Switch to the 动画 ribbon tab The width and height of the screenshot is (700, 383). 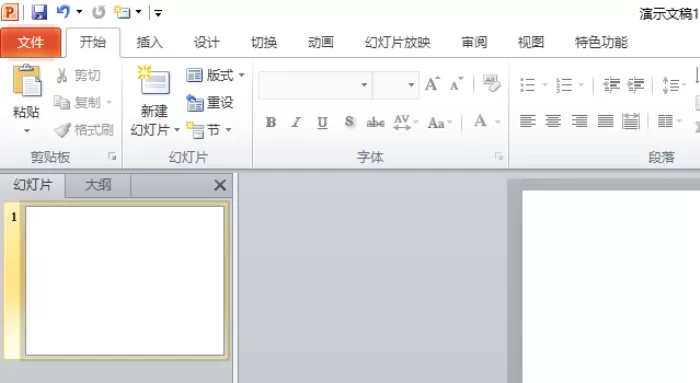coord(321,42)
